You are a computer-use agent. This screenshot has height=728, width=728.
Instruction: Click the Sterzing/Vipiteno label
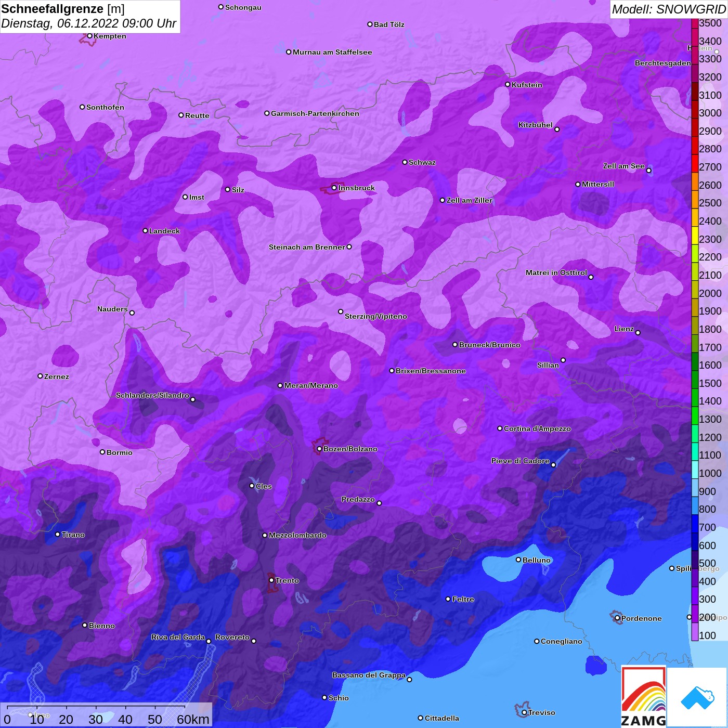point(376,316)
